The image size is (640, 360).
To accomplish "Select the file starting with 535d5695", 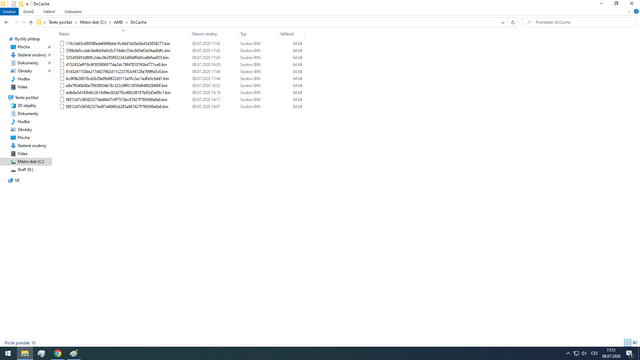I will (x=117, y=58).
